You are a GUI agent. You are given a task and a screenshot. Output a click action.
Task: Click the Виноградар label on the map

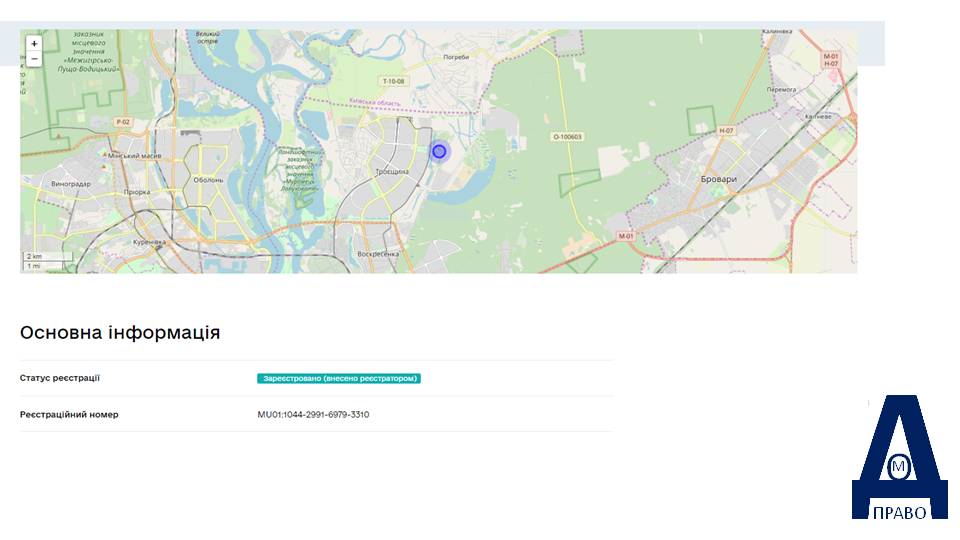click(71, 184)
